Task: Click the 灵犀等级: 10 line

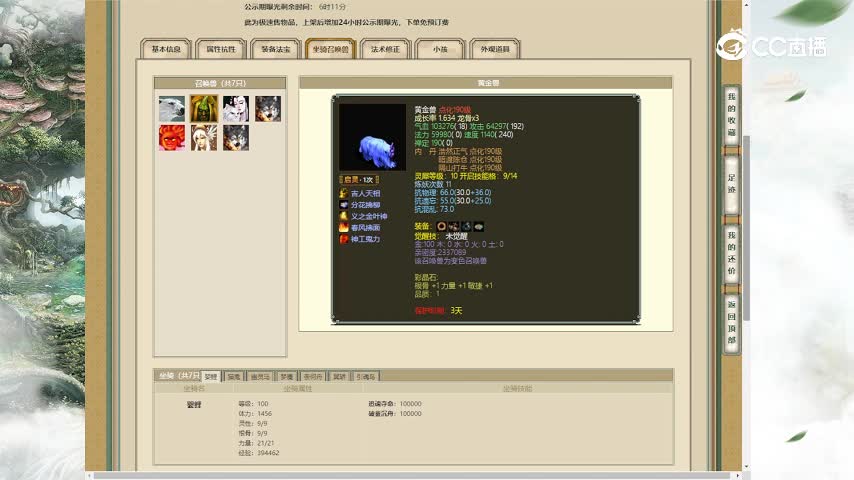Action: (x=466, y=176)
